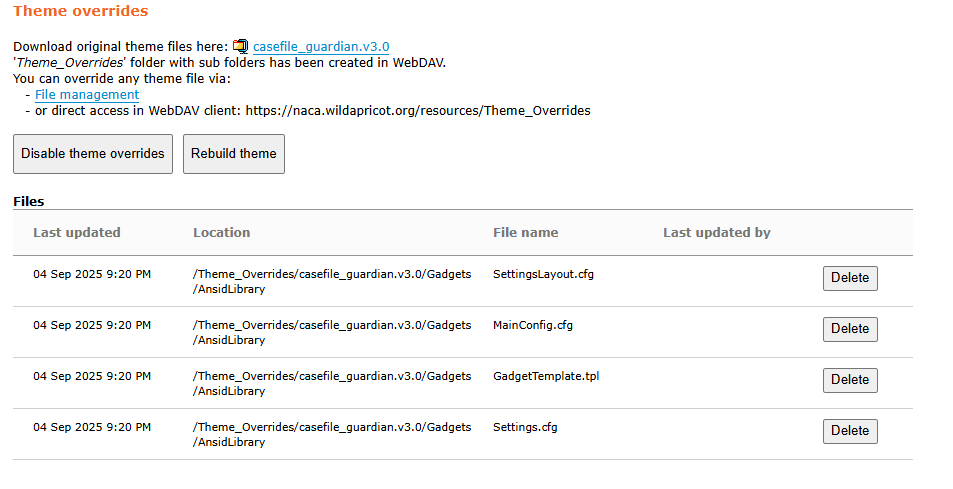Click the Last updated column header
Viewport: 953px width, 489px height.
coord(76,232)
